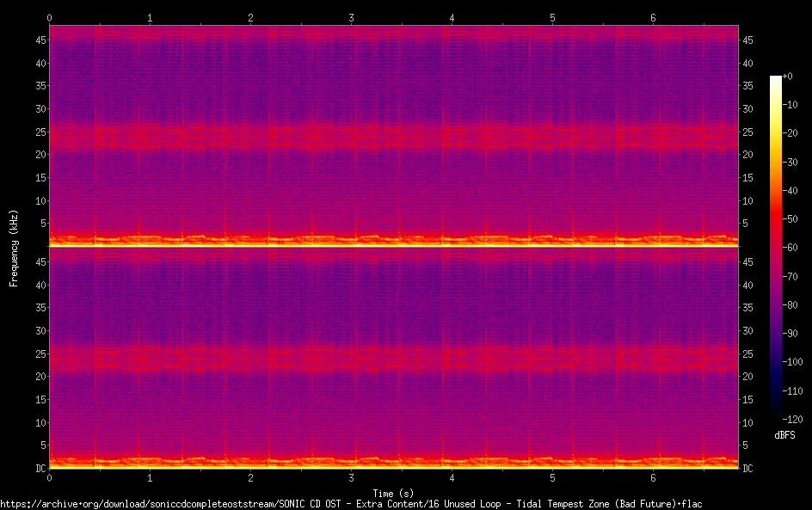The height and width of the screenshot is (510, 812).
Task: Click the 3-second tick on the top time axis
Action: [x=352, y=18]
